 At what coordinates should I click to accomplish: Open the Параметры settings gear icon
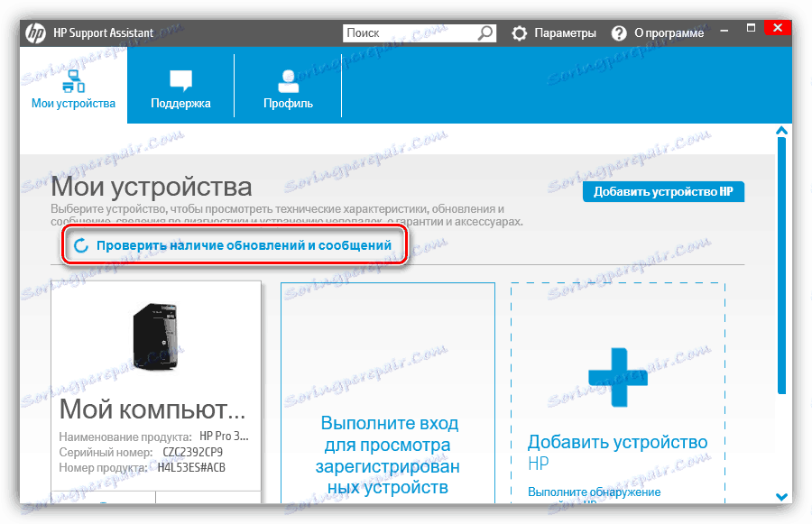(519, 32)
